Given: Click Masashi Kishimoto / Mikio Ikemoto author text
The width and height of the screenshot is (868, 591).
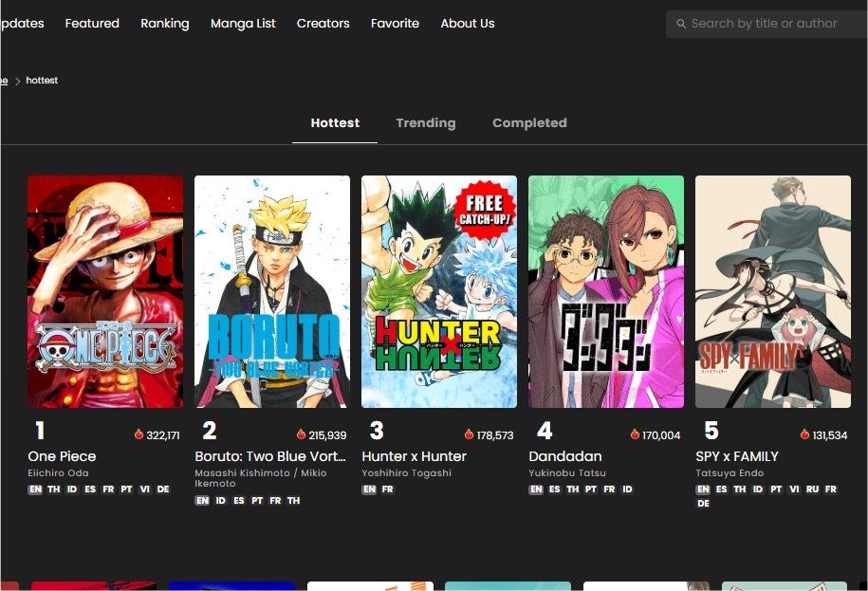Looking at the screenshot, I should pyautogui.click(x=261, y=478).
